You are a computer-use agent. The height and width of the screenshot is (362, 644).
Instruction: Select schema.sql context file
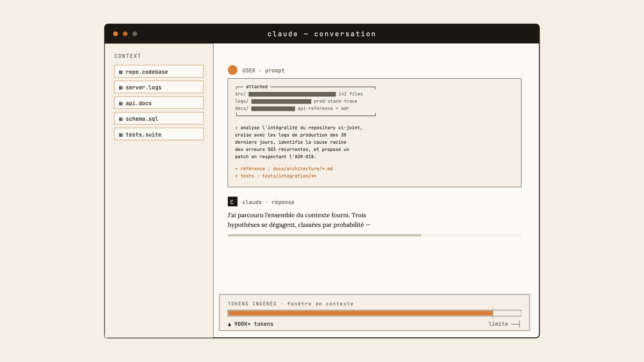pyautogui.click(x=159, y=118)
